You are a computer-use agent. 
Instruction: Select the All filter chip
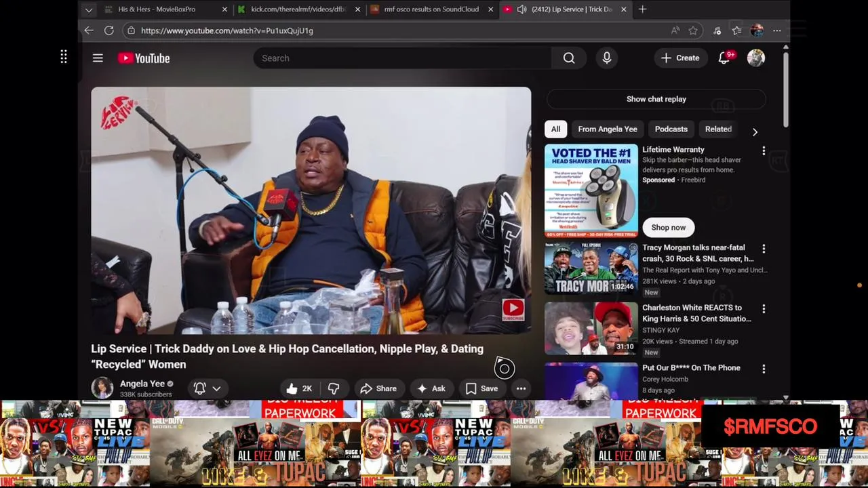(x=555, y=129)
